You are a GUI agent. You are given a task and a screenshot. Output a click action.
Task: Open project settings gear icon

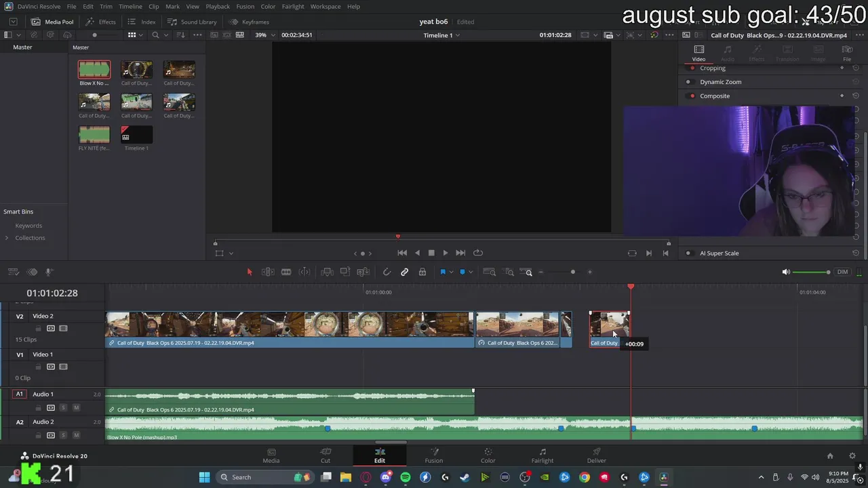(852, 456)
